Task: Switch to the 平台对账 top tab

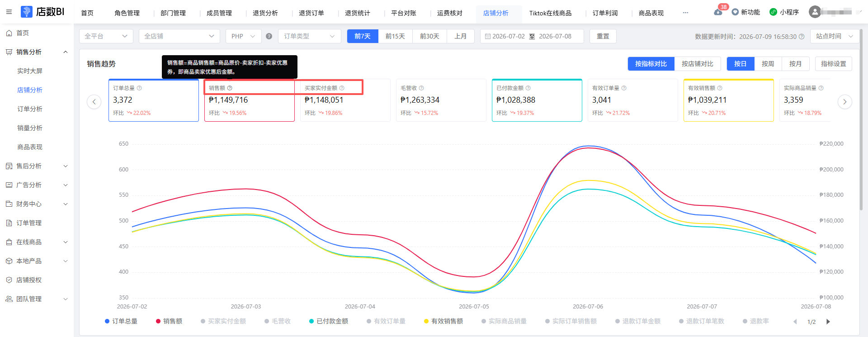Action: click(x=404, y=13)
